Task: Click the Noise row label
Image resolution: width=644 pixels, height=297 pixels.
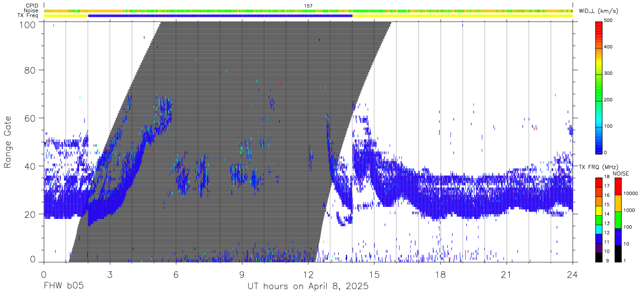Action: (x=30, y=10)
